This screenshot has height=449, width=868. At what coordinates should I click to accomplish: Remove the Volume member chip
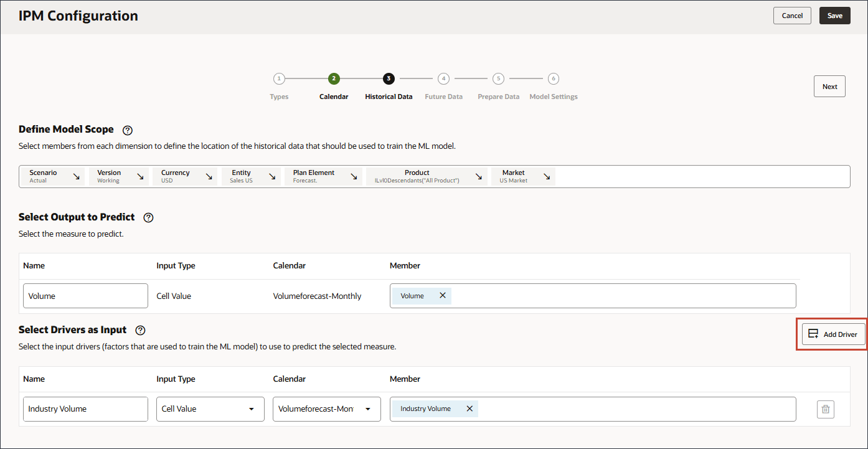tap(443, 296)
